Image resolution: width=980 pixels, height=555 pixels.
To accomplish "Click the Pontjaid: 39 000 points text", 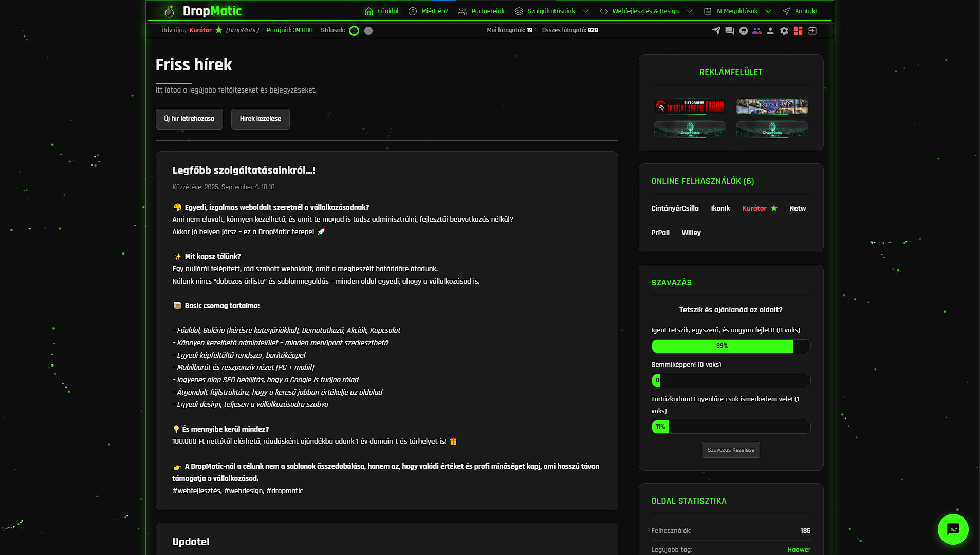I will point(289,30).
